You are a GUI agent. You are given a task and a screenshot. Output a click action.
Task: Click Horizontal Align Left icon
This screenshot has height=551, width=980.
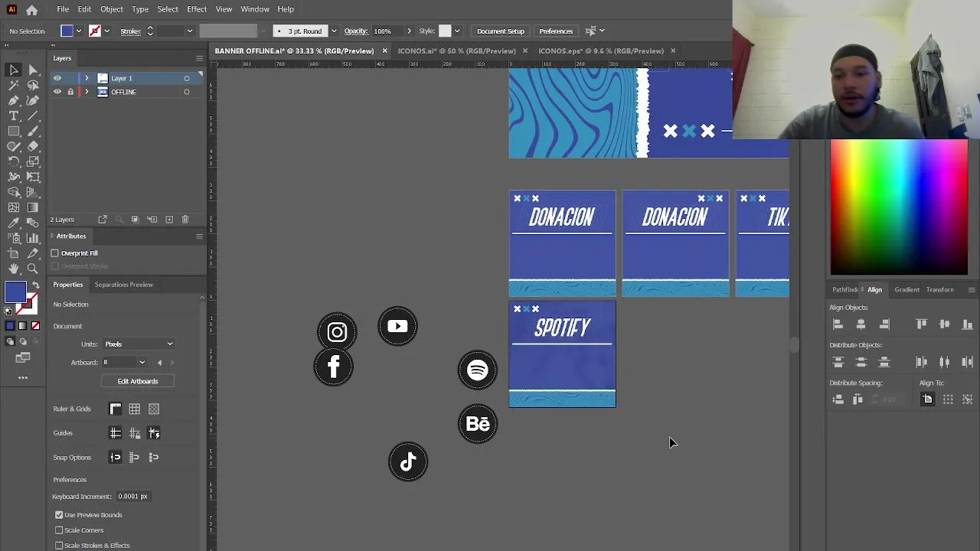[838, 324]
